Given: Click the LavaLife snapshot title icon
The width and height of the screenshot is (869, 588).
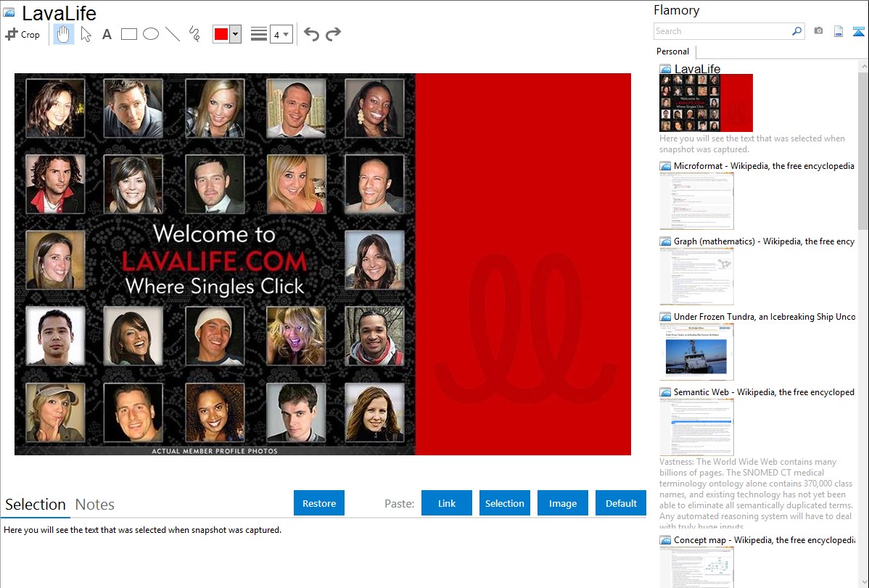Looking at the screenshot, I should click(9, 12).
